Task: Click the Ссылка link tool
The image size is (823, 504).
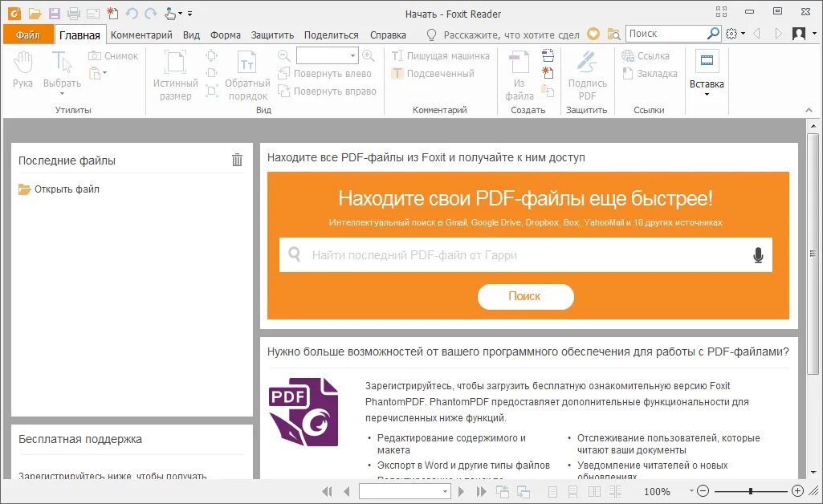Action: coord(646,55)
